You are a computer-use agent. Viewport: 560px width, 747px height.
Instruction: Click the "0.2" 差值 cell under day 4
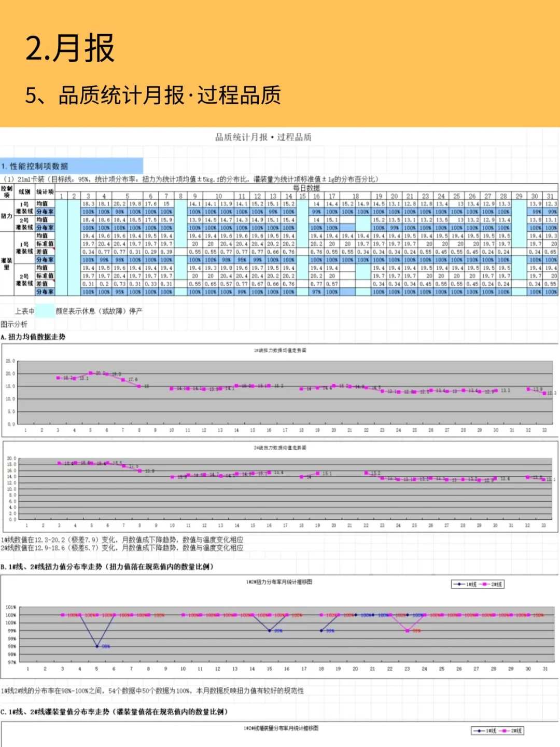[104, 284]
